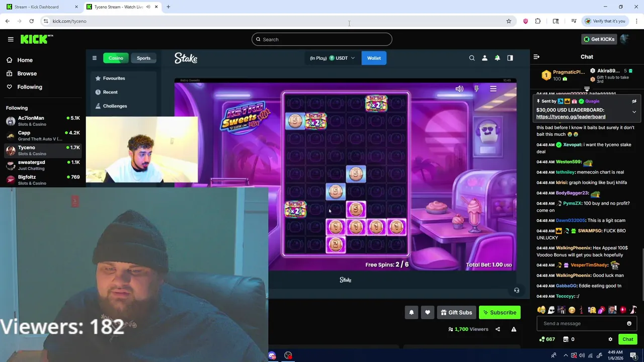This screenshot has height=362, width=644.
Task: Open Stake search magnifier
Action: click(472, 58)
